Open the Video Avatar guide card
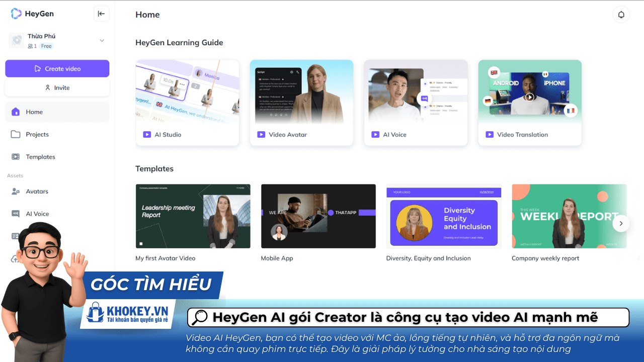Image resolution: width=644 pixels, height=362 pixels. (x=301, y=103)
